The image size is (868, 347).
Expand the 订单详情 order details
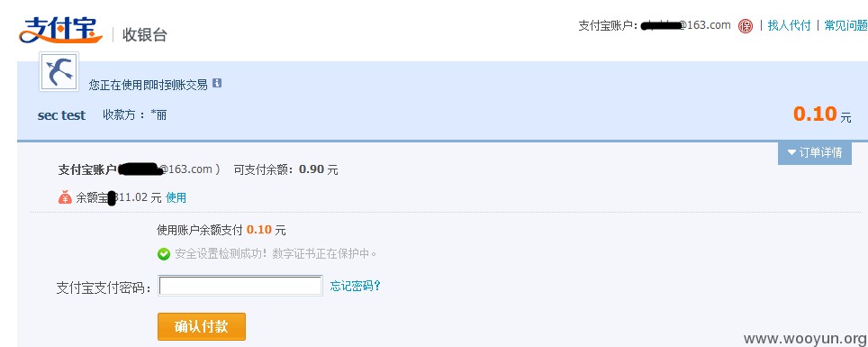click(x=814, y=152)
